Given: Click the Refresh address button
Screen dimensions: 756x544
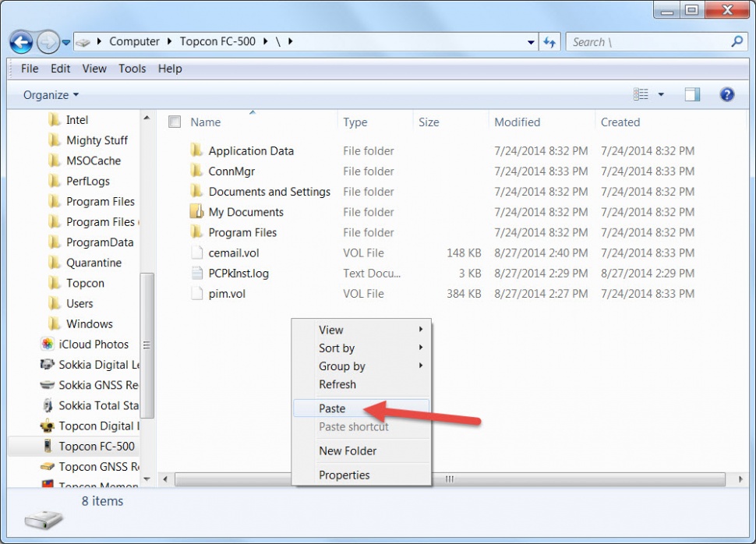Looking at the screenshot, I should coord(549,42).
